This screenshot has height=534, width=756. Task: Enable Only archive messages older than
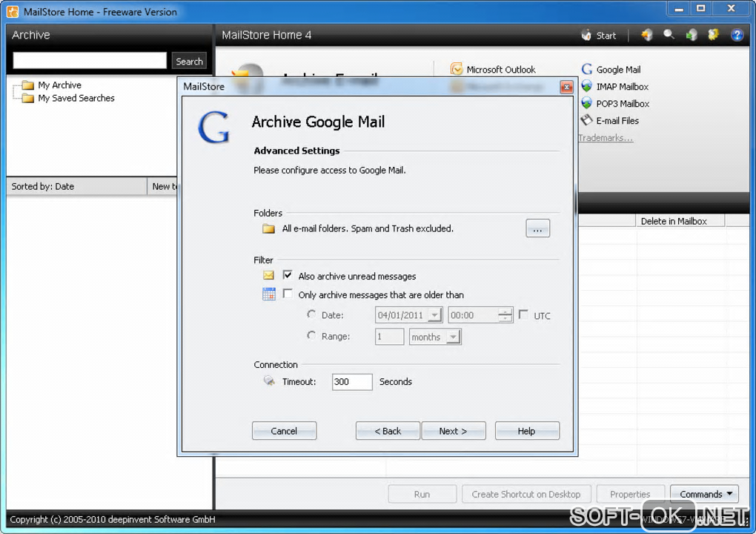coord(288,294)
